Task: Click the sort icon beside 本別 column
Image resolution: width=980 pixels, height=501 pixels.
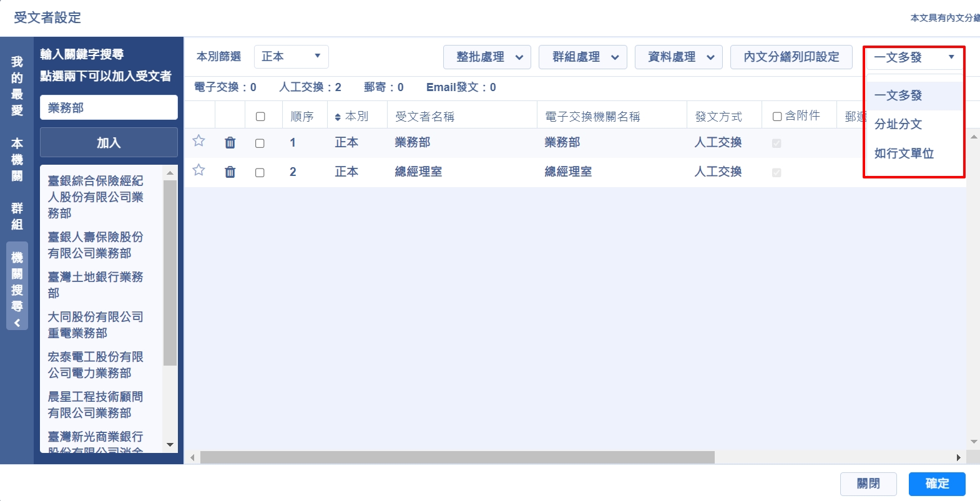Action: point(338,117)
